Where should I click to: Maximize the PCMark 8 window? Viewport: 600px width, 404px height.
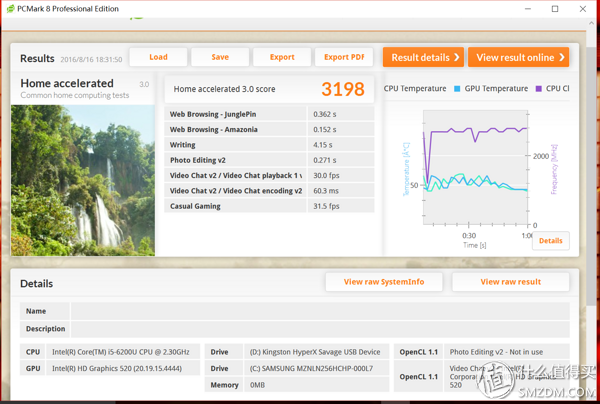(x=555, y=9)
